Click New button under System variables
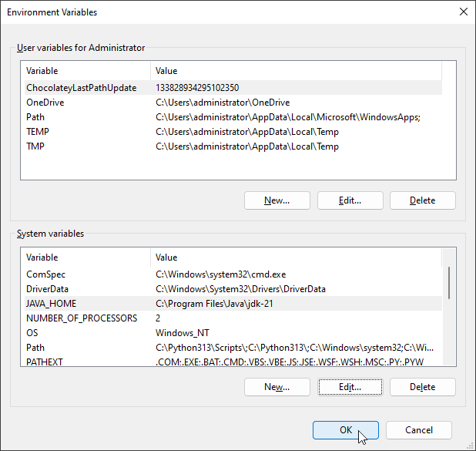 pyautogui.click(x=277, y=387)
